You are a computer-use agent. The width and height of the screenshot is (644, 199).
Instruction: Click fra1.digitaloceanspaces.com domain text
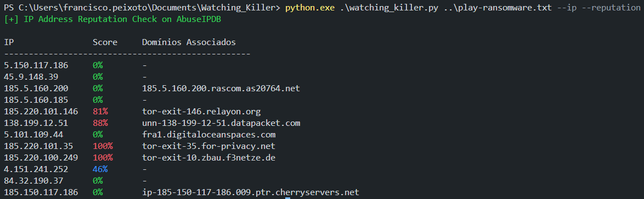(x=208, y=135)
